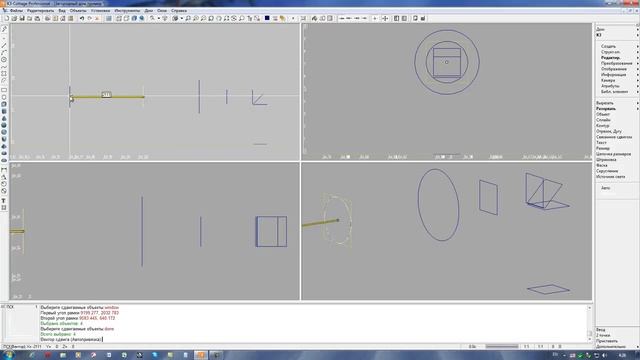
Task: Undo the last action
Action: [x=82, y=18]
